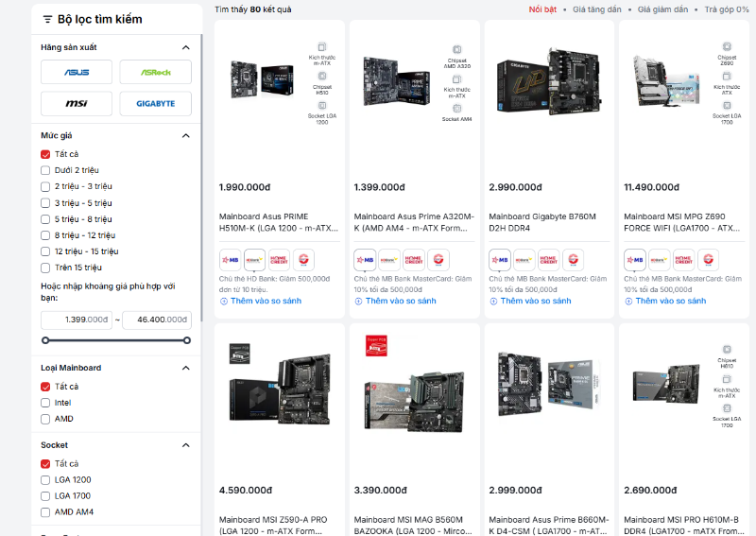Show Trả góp 0% products
Viewport: 756px width, 536px height.
pyautogui.click(x=727, y=9)
